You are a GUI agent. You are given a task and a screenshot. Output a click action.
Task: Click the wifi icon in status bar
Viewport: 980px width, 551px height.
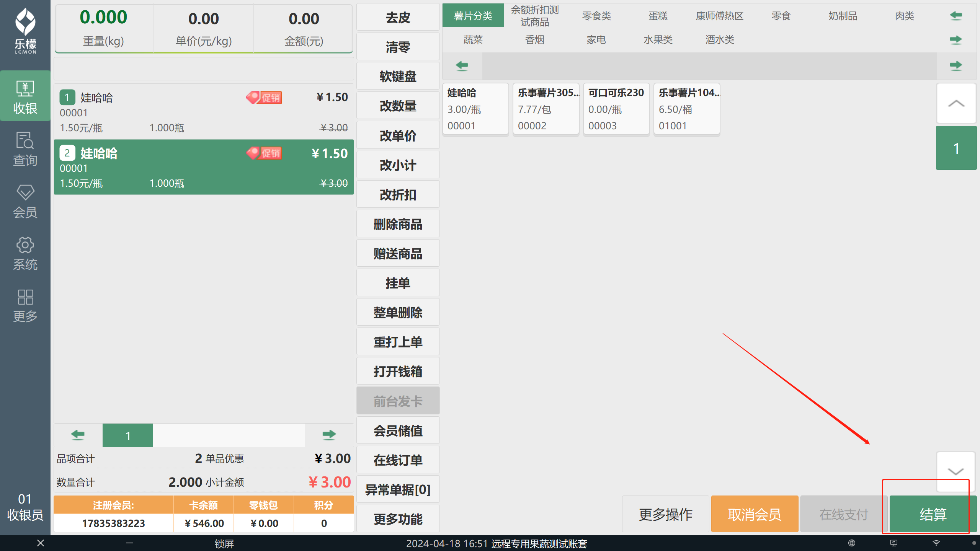pyautogui.click(x=936, y=543)
